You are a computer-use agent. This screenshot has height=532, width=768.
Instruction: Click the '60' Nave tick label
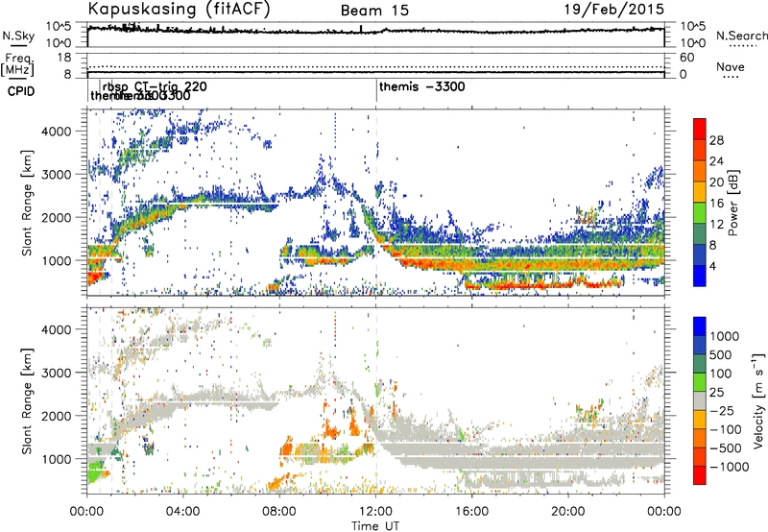click(x=686, y=58)
